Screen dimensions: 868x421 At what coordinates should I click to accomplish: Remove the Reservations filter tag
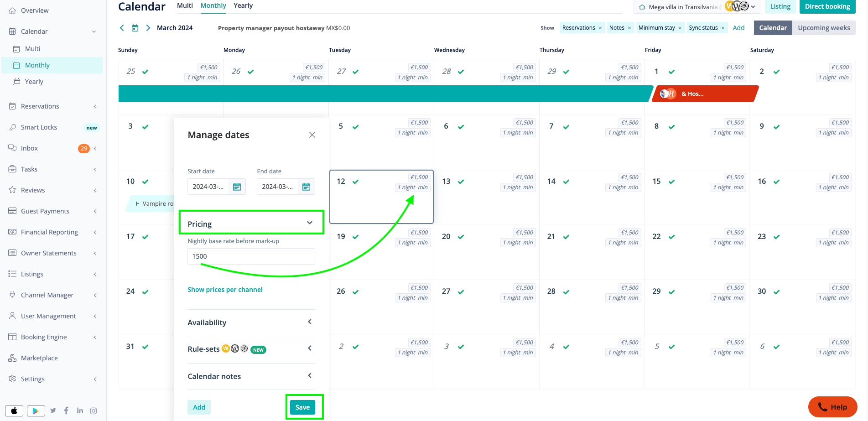[x=600, y=28]
